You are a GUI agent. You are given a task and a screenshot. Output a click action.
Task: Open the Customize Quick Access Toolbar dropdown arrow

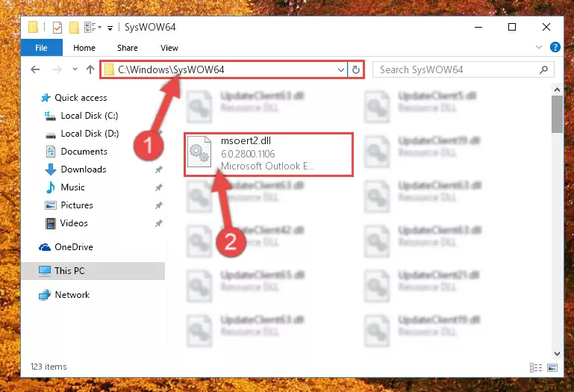coord(110,28)
